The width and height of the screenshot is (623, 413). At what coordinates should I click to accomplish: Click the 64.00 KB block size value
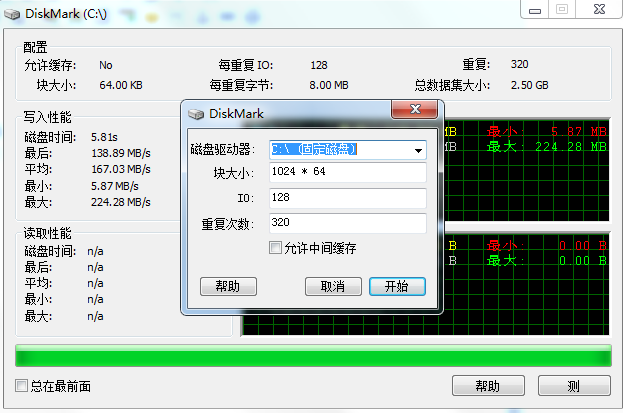click(121, 85)
